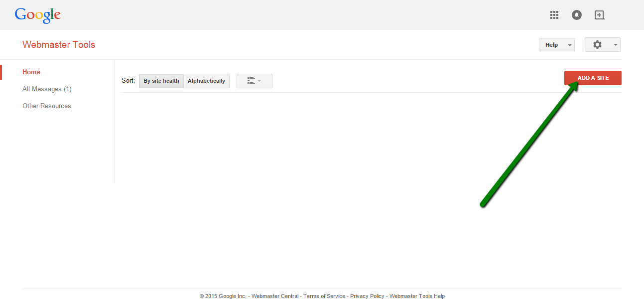Select Home in the left sidebar
Image resolution: width=644 pixels, height=302 pixels.
pyautogui.click(x=31, y=72)
